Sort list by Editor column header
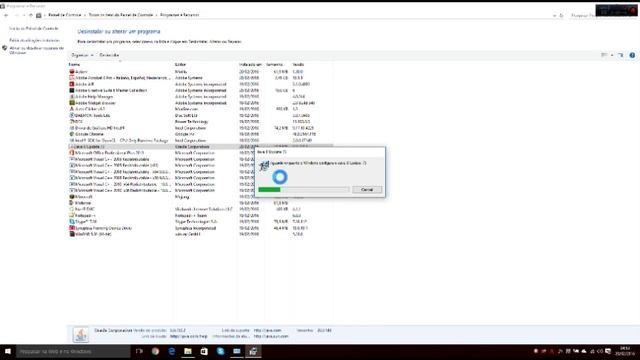The height and width of the screenshot is (360, 640). click(180, 64)
